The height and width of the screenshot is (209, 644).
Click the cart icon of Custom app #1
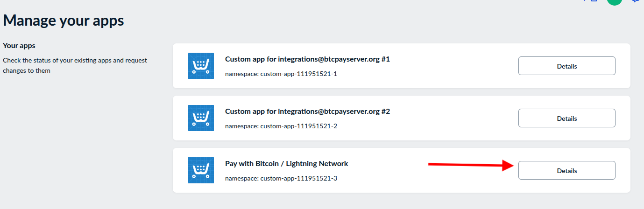click(x=201, y=66)
